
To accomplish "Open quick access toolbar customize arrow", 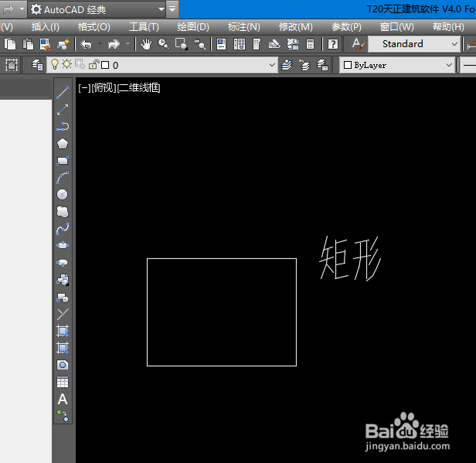I will (x=172, y=9).
